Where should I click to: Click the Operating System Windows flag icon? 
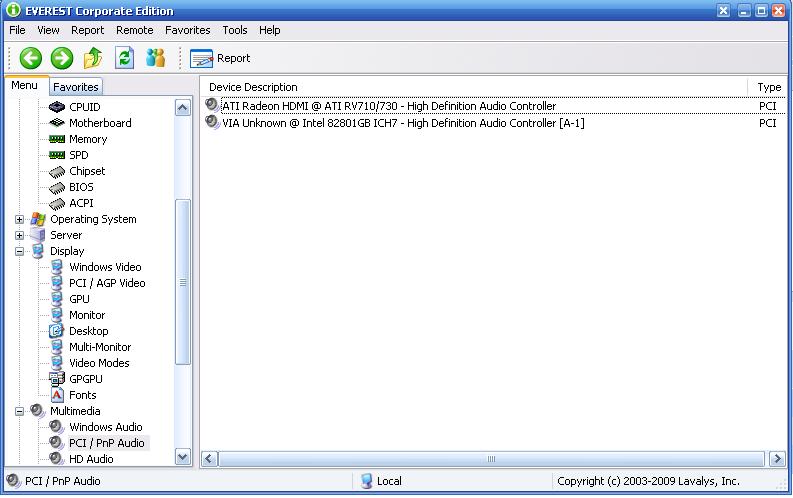38,219
